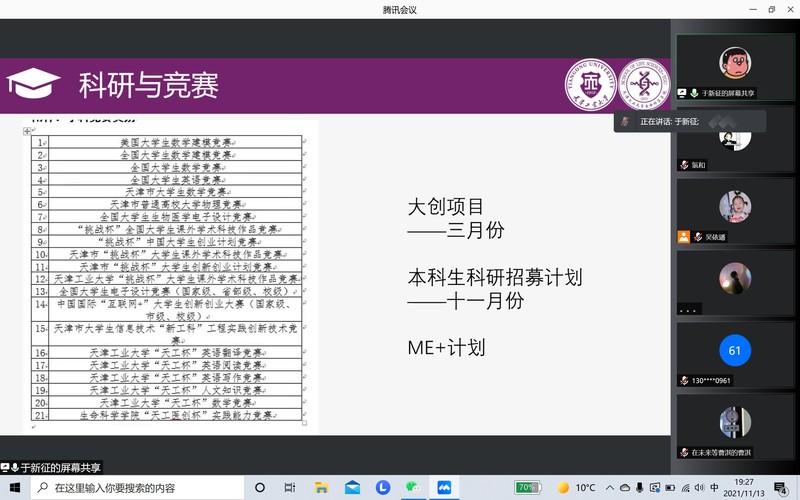Click the screen share icon beside 于新征

682,93
